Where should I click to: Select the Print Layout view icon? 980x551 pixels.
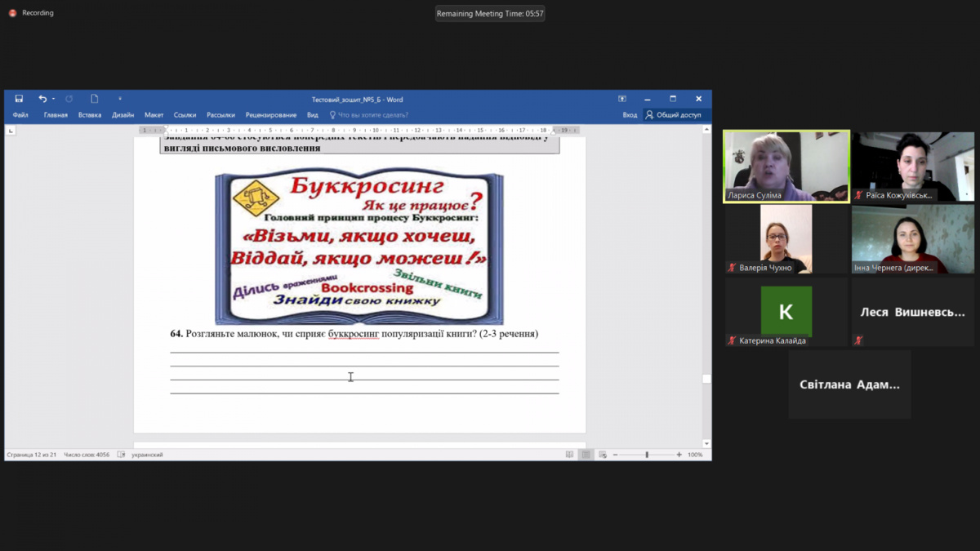[586, 455]
